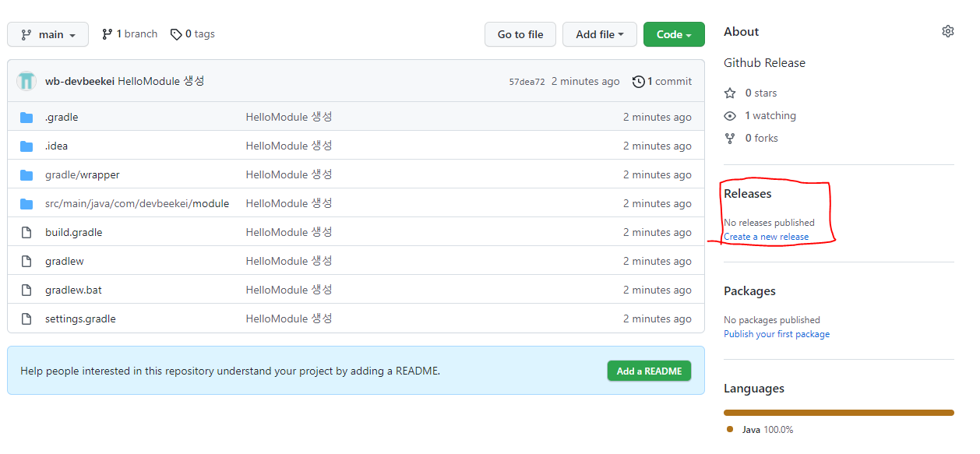
Task: Click the star icon in About
Action: click(x=730, y=93)
